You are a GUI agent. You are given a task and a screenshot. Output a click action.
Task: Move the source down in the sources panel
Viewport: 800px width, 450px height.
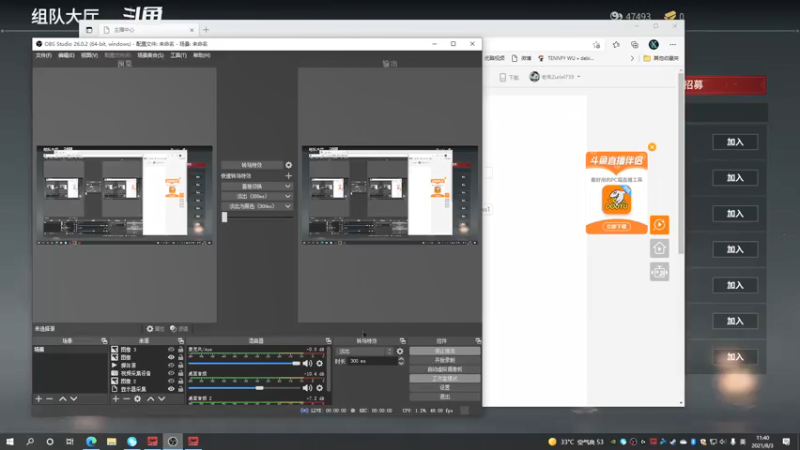161,398
